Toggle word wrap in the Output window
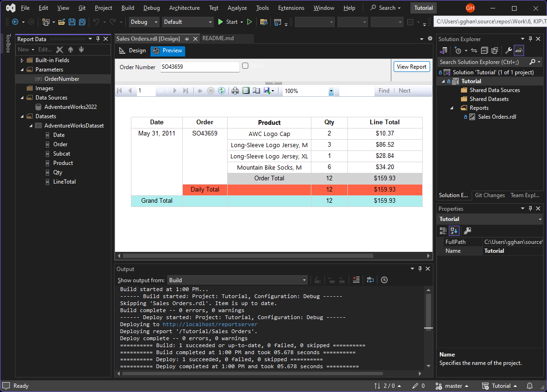Image resolution: width=547 pixels, height=392 pixels. coord(370,280)
